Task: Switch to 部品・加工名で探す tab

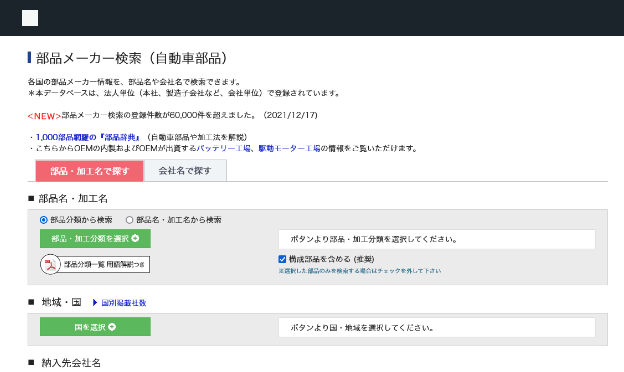Action: [90, 171]
